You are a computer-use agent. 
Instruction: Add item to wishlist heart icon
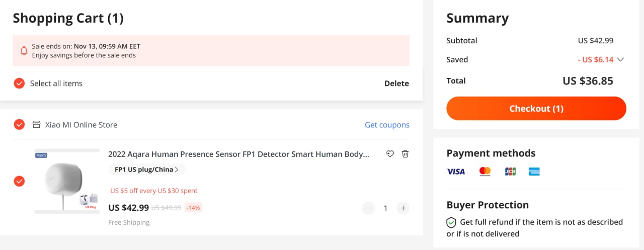(x=390, y=154)
